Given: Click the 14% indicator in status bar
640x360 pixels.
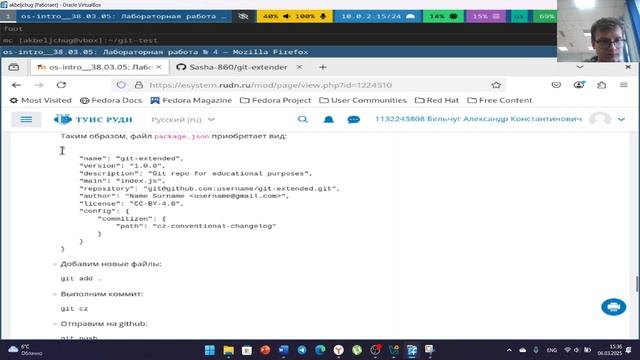Looking at the screenshot, I should pos(443,16).
